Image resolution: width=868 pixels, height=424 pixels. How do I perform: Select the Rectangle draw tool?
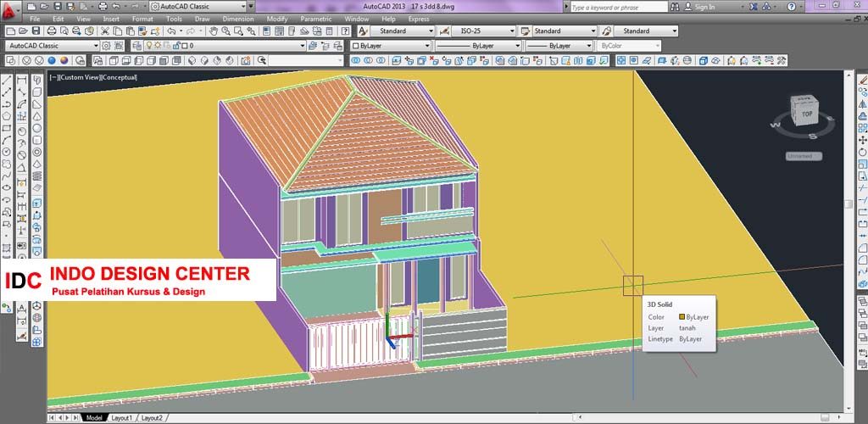pos(7,128)
